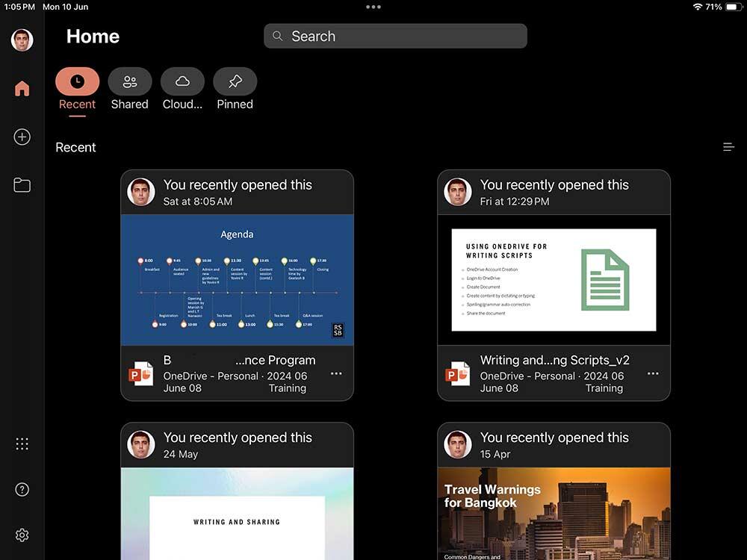The height and width of the screenshot is (560, 747).
Task: Click the '24 May' date text
Action: coord(181,454)
